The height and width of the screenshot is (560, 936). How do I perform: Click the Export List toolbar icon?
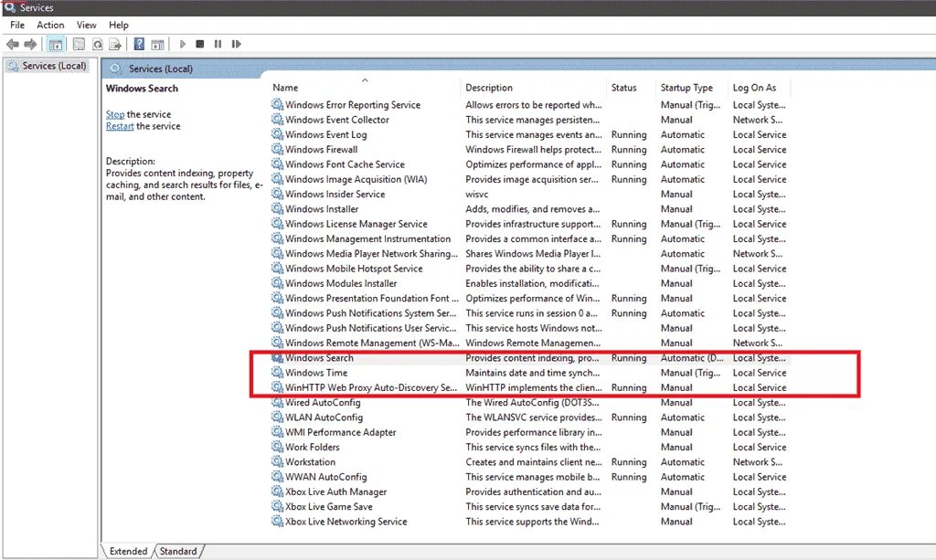point(115,44)
